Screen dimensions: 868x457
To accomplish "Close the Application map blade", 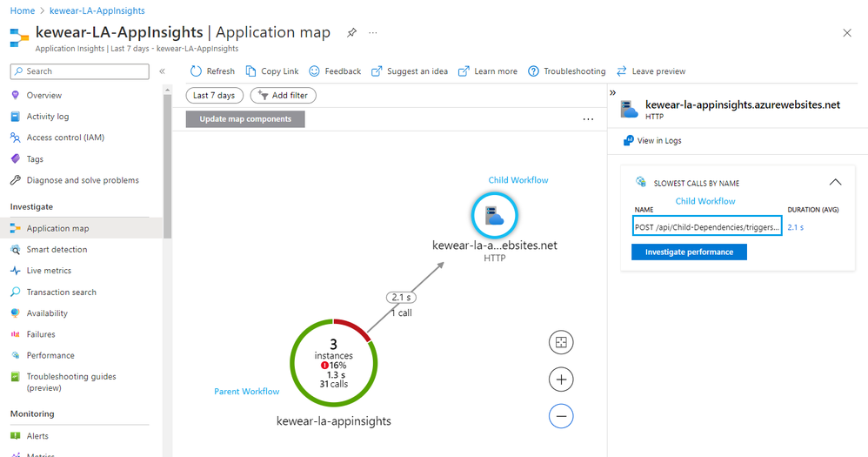I will click(847, 33).
